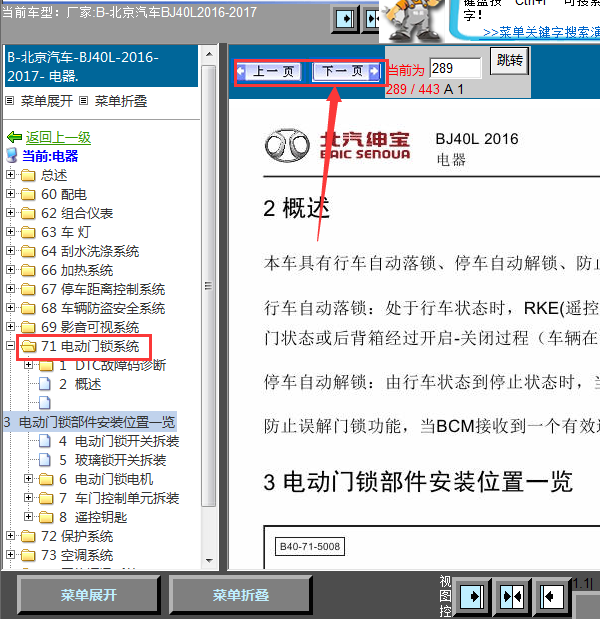Expand the 73 空调系统 tree node
This screenshot has width=600, height=619.
point(11,555)
